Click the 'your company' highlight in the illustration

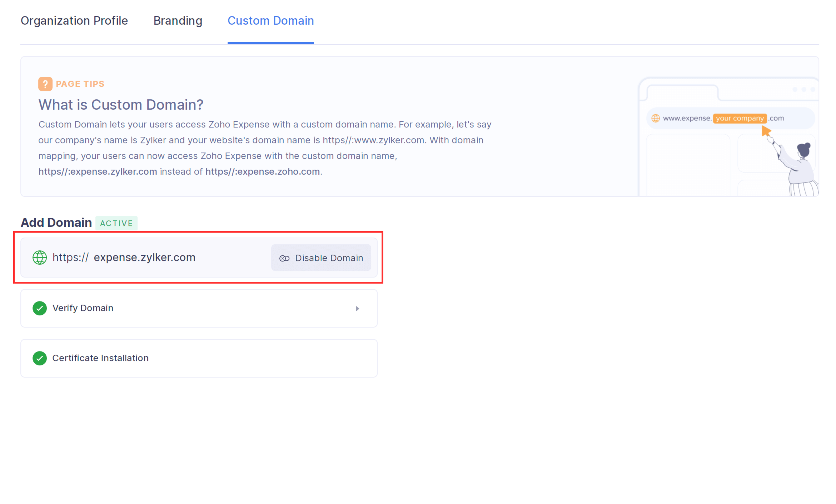[740, 118]
